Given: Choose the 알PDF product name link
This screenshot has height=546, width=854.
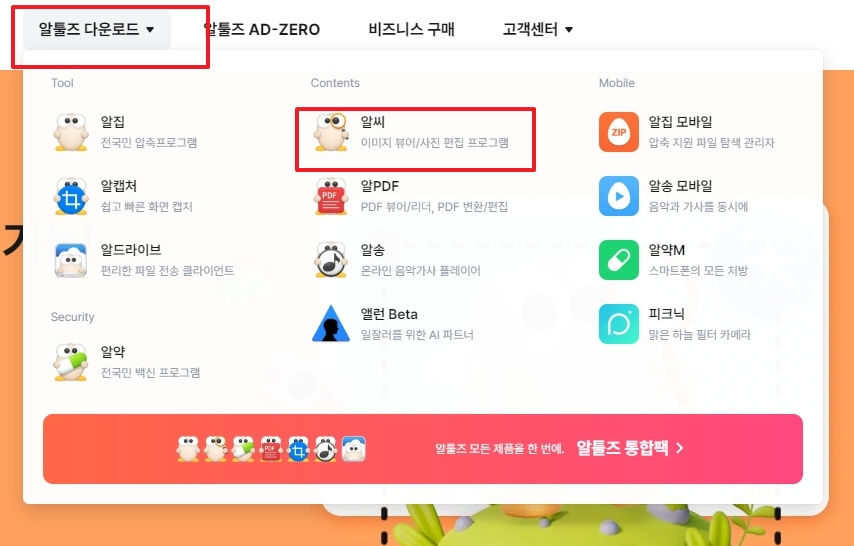Looking at the screenshot, I should tap(380, 186).
